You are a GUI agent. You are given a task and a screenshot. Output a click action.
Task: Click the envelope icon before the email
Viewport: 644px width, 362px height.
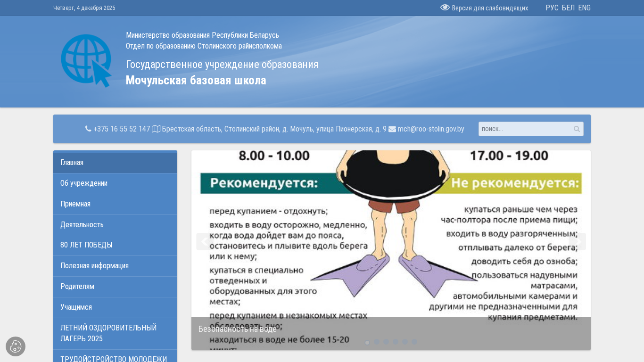[x=392, y=129]
